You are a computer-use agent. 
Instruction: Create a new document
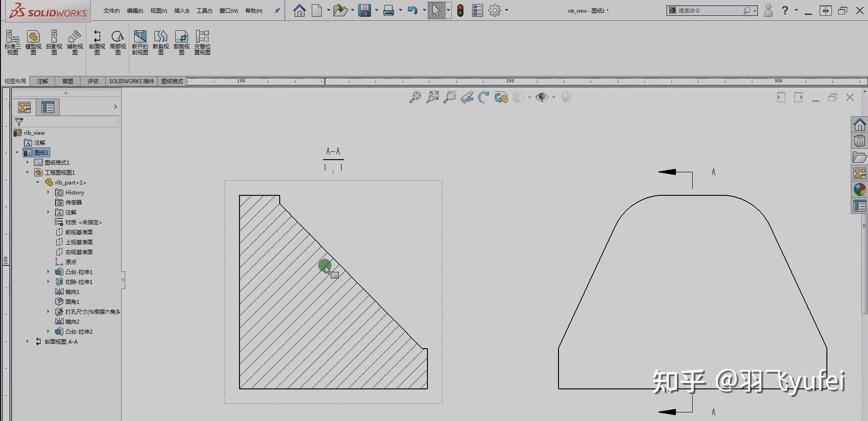click(317, 10)
